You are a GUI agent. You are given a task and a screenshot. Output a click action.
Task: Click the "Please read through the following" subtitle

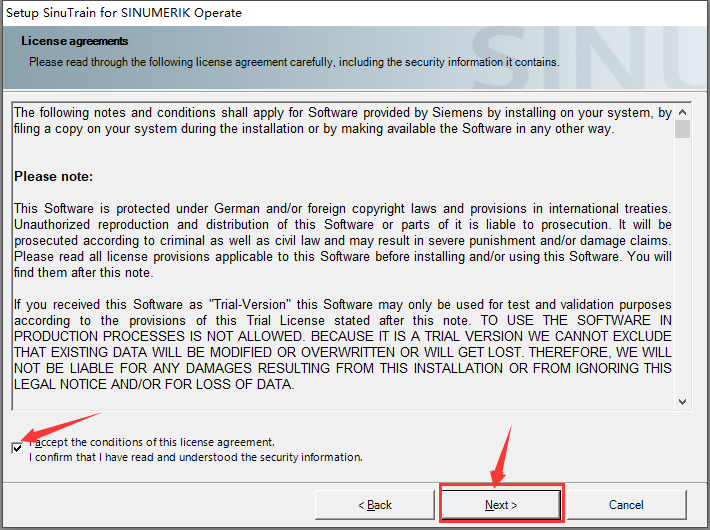(294, 62)
